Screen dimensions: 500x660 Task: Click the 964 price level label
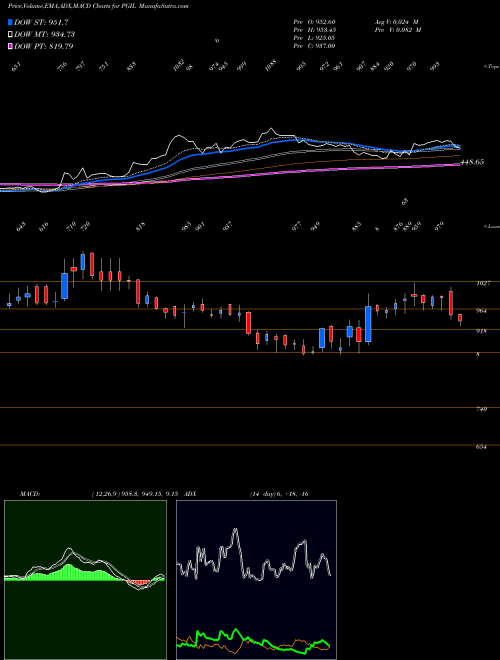[x=481, y=311]
